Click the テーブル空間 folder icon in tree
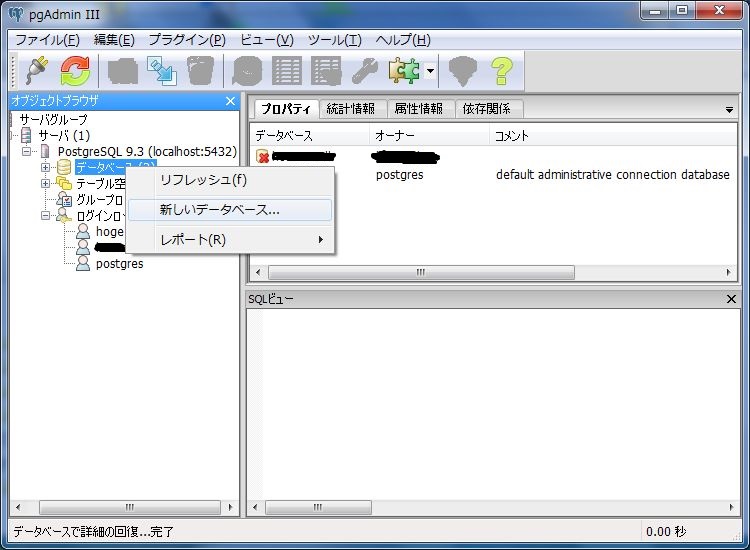750x550 pixels. tap(64, 184)
